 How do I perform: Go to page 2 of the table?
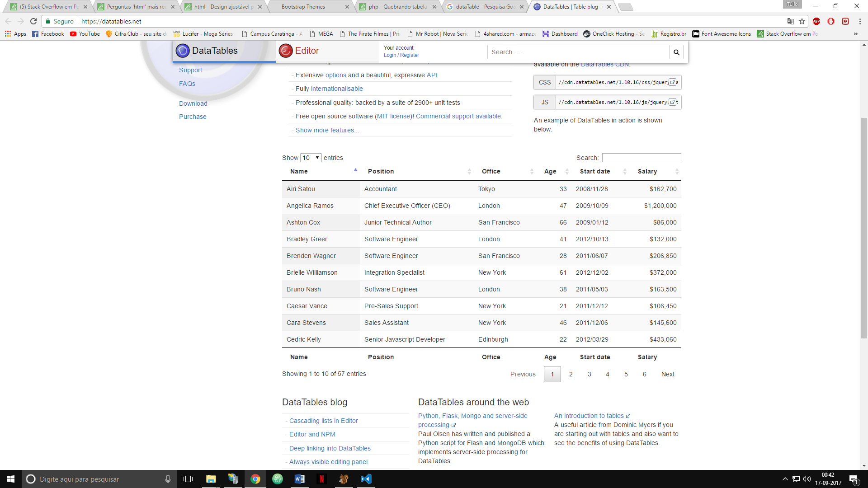tap(571, 374)
